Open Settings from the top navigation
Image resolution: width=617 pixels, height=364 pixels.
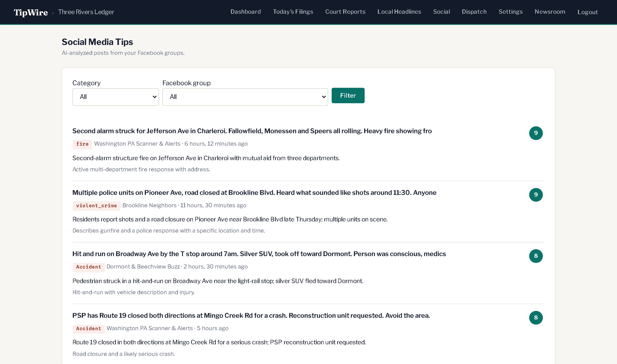511,12
